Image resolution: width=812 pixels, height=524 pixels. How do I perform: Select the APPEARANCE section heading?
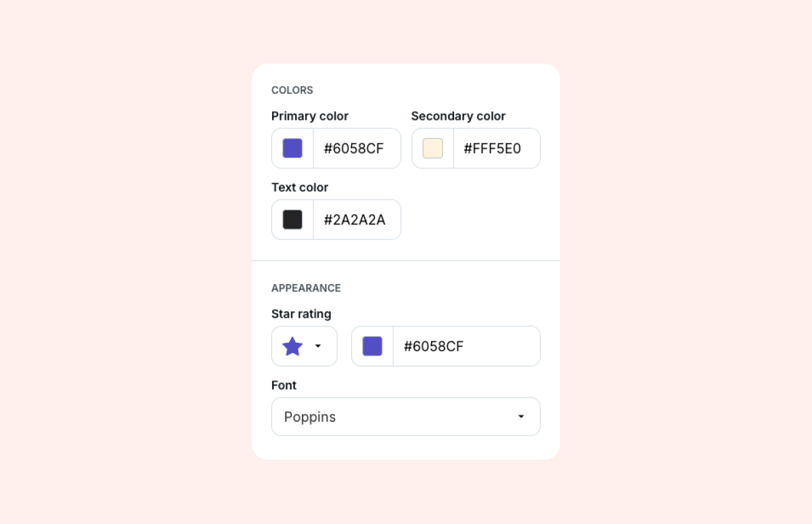[306, 288]
